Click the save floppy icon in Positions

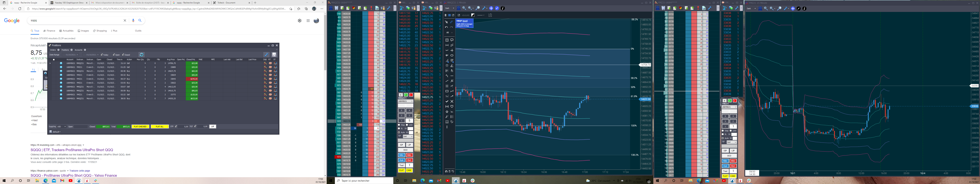(274, 55)
